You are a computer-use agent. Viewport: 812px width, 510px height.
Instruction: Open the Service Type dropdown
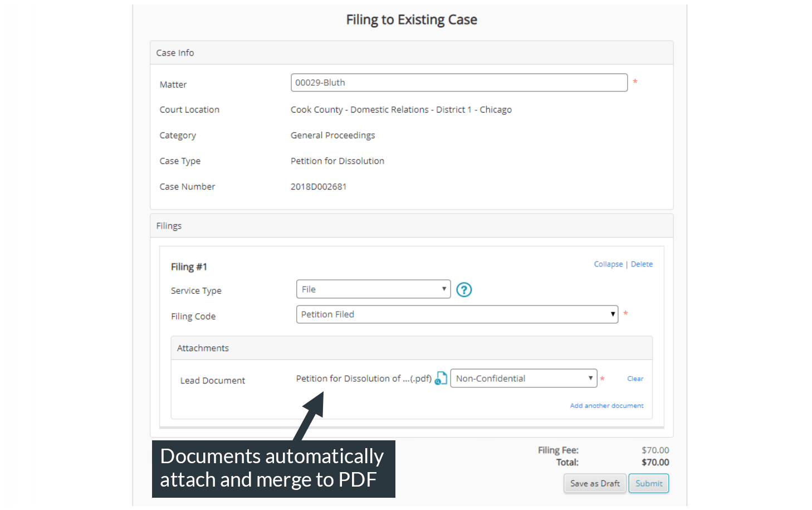[373, 289]
